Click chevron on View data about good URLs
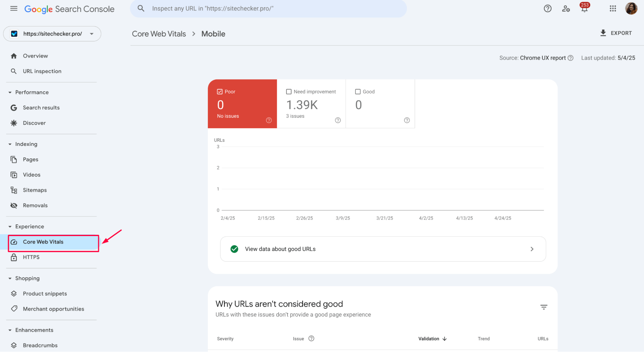 click(x=532, y=249)
